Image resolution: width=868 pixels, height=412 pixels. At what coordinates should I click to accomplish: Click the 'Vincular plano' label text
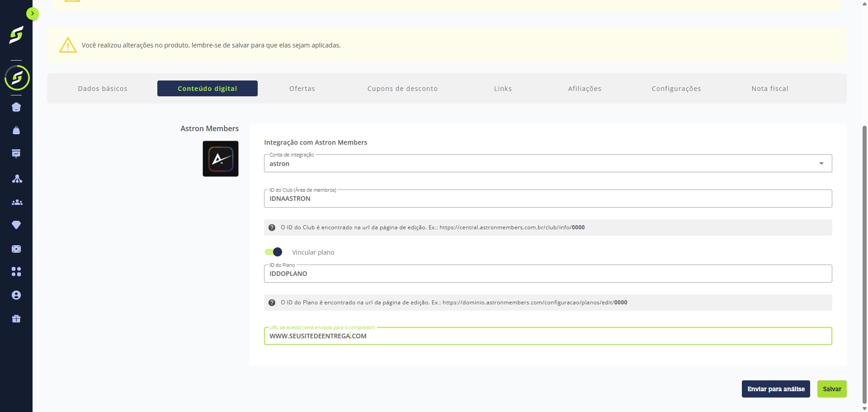click(313, 252)
